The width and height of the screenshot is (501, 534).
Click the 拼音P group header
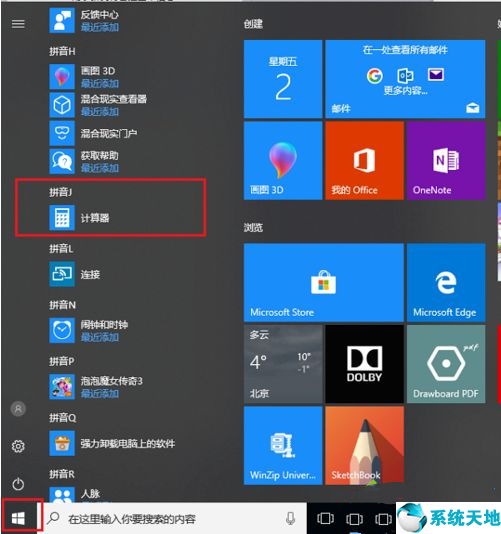[x=62, y=361]
